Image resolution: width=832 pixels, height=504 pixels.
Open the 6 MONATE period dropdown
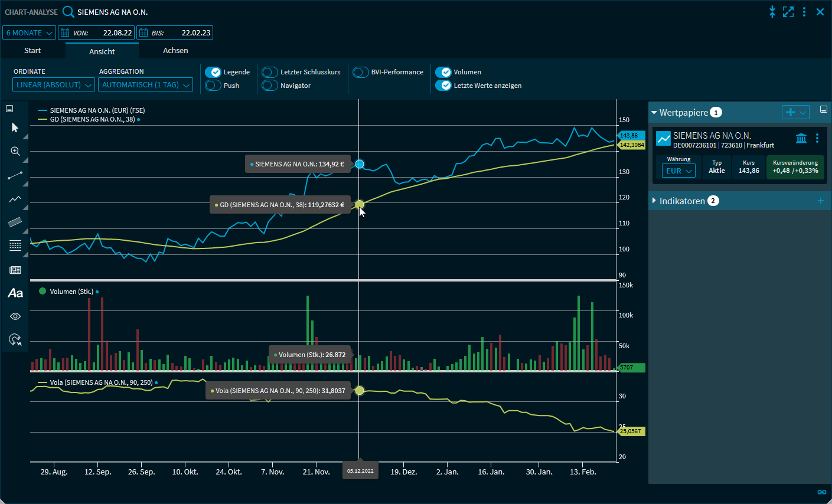29,33
